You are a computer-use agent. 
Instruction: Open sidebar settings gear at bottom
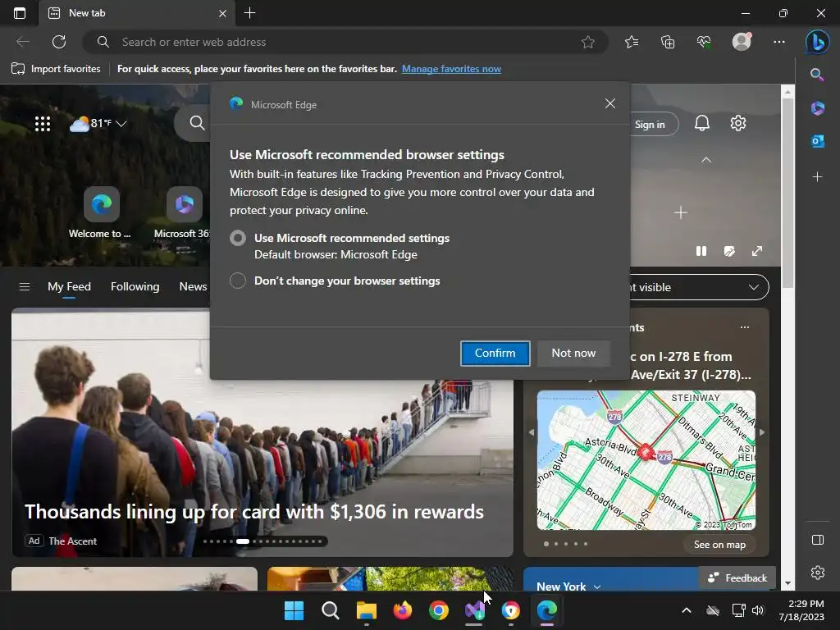818,573
